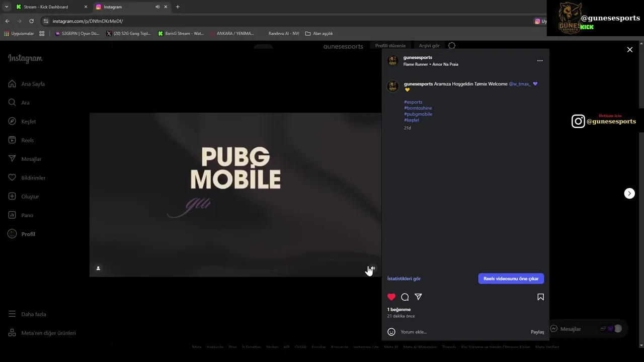Viewport: 644px width, 362px height.
Task: Toggle video sound on the reel
Action: (x=371, y=268)
